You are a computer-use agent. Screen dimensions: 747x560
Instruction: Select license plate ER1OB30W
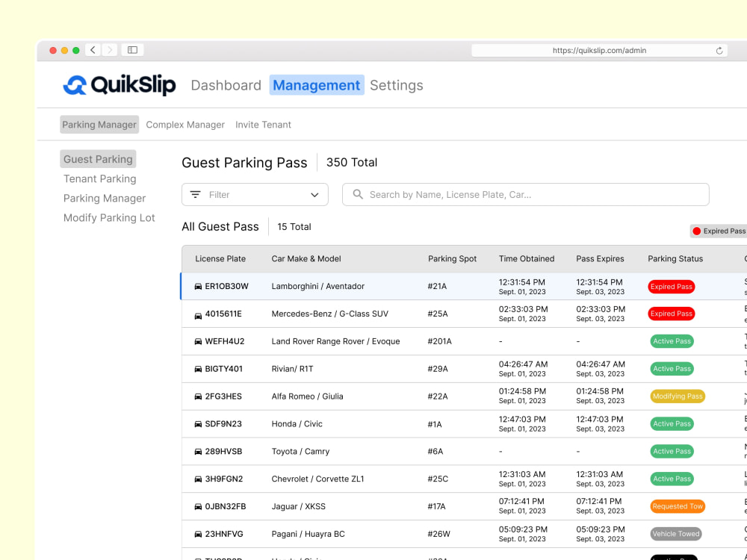(227, 286)
